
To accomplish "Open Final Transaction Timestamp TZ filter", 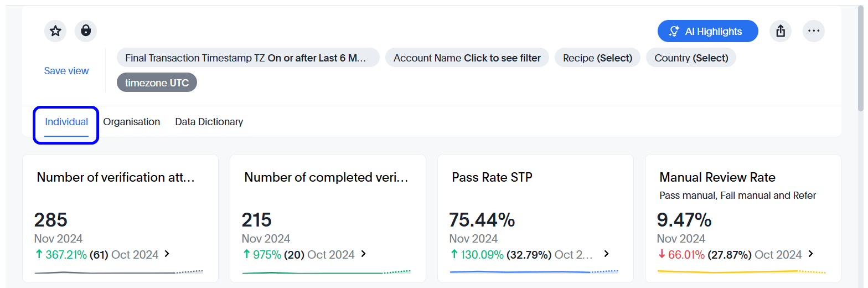I will click(x=247, y=58).
